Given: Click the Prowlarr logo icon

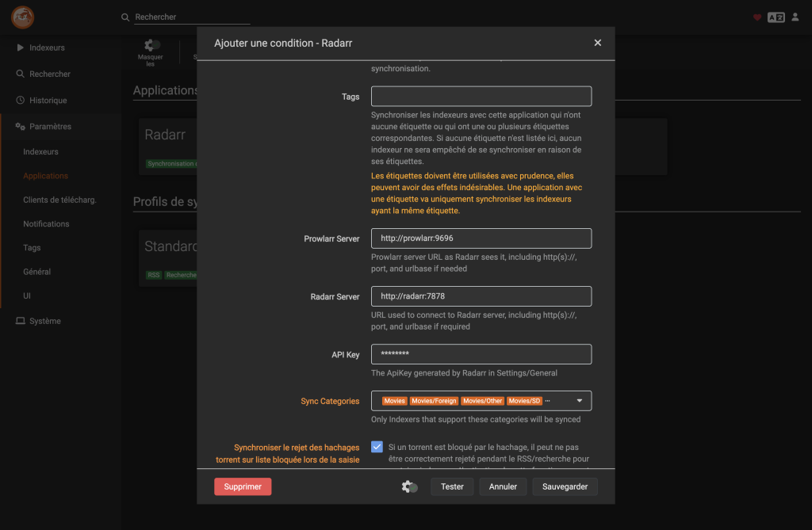Looking at the screenshot, I should click(x=22, y=17).
